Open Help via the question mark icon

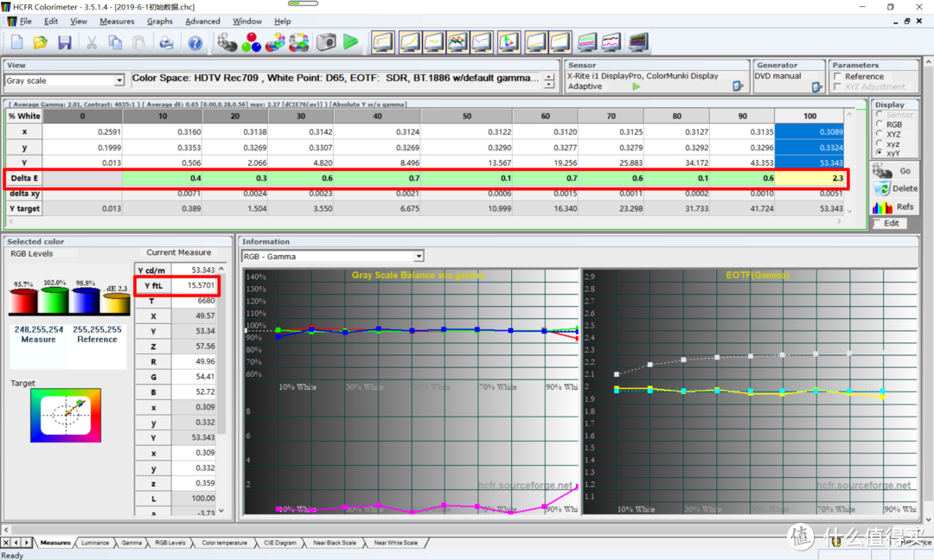pyautogui.click(x=195, y=42)
